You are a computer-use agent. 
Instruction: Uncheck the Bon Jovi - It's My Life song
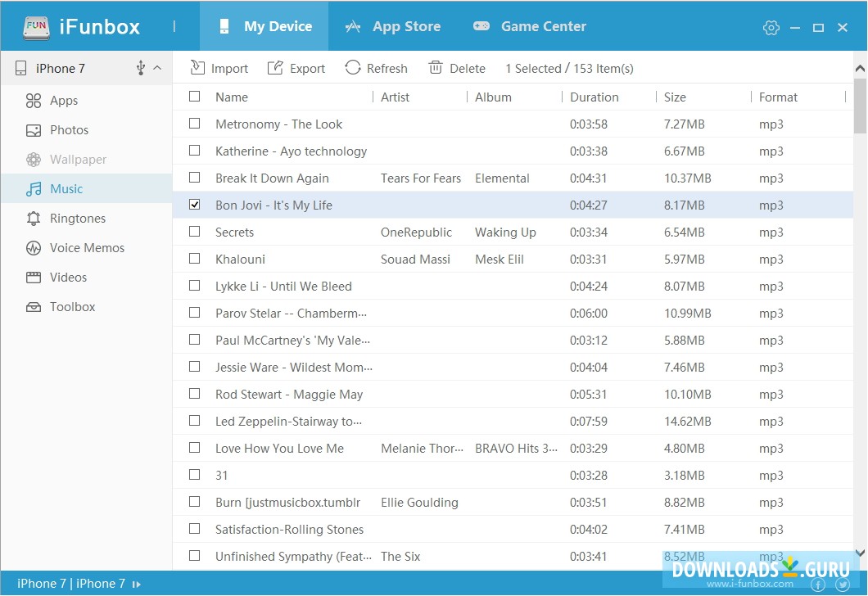click(194, 205)
